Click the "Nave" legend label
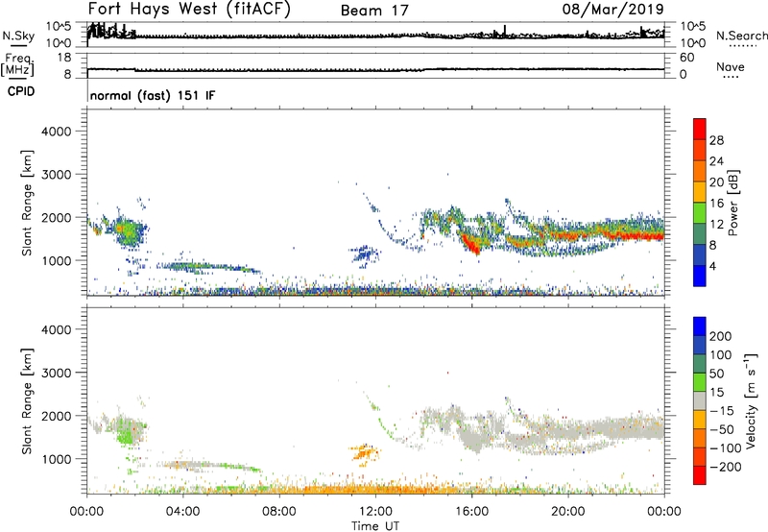Screen dimensions: 768x532 (x=731, y=66)
